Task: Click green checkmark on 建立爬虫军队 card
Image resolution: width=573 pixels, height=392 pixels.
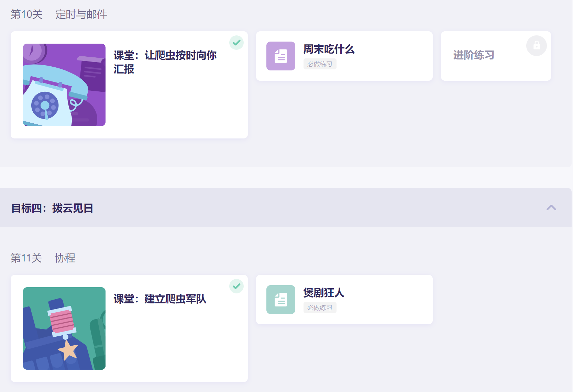Action: 236,286
